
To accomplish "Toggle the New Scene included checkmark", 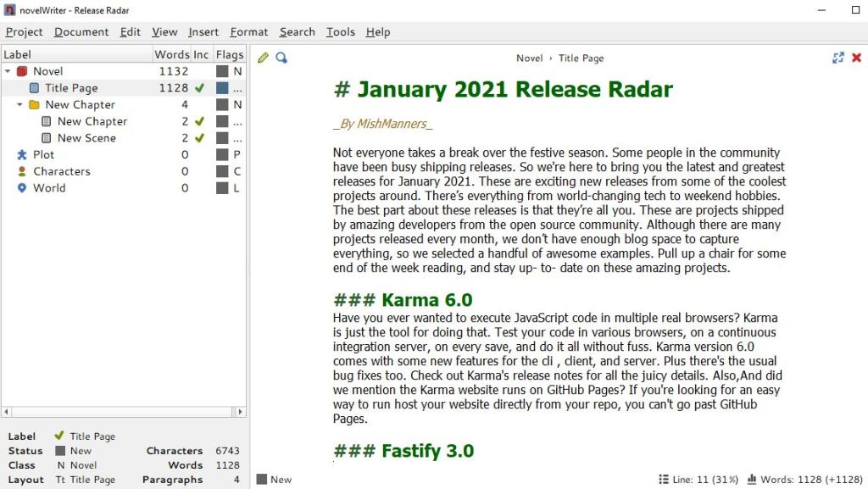I will click(199, 138).
